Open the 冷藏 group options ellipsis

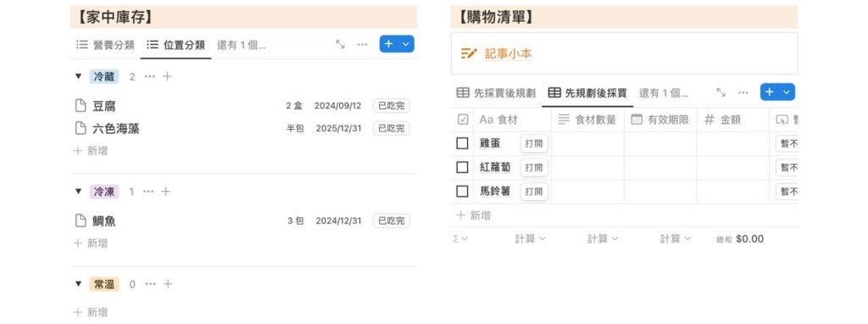pyautogui.click(x=149, y=76)
